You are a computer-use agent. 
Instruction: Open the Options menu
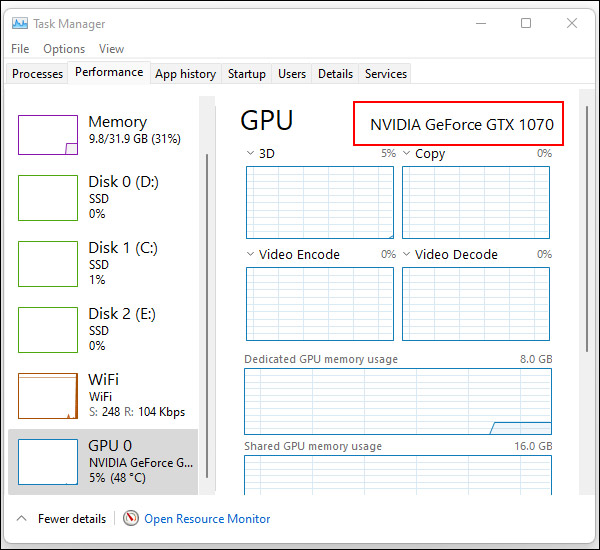click(x=64, y=49)
